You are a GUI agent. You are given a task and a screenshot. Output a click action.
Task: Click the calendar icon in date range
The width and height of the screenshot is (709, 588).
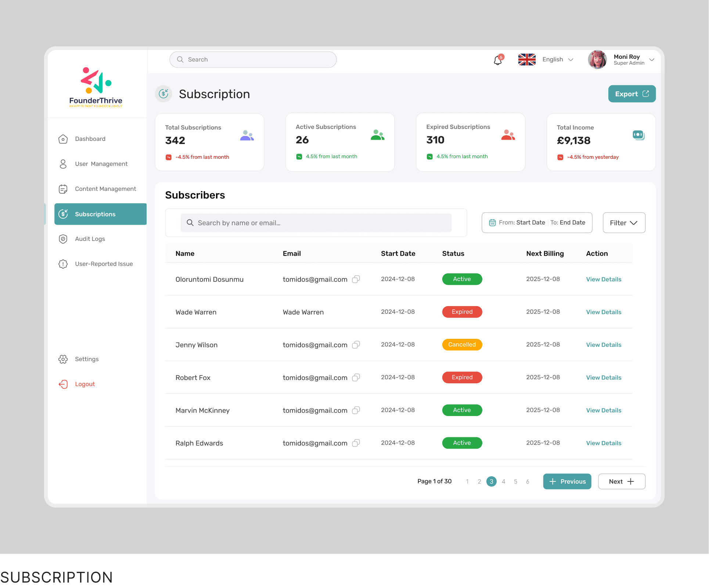(x=492, y=223)
